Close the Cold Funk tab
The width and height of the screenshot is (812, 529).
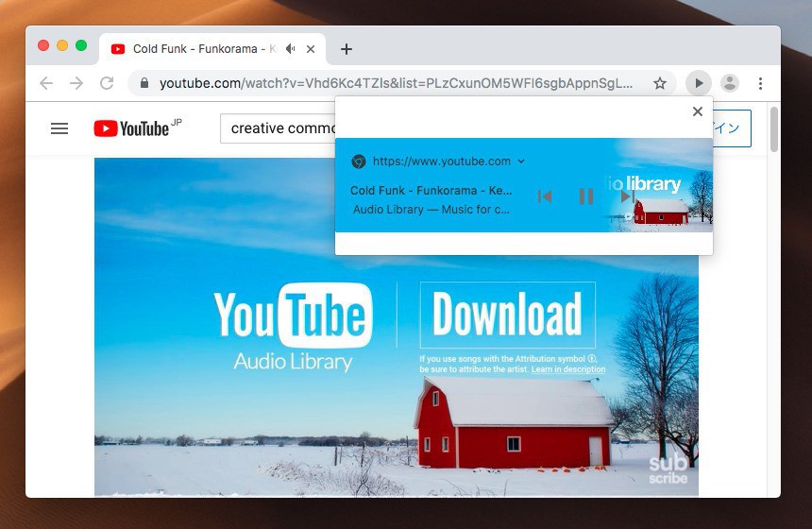click(311, 49)
